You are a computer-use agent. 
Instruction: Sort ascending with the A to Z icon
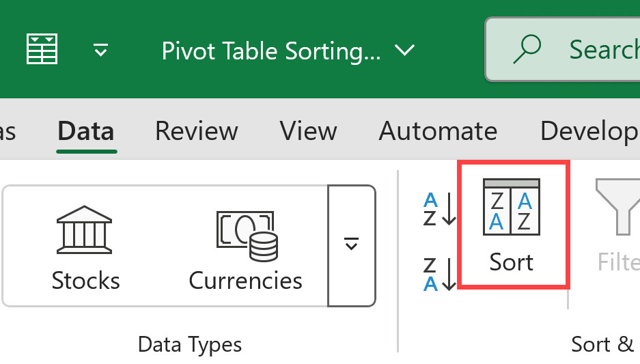pos(439,209)
